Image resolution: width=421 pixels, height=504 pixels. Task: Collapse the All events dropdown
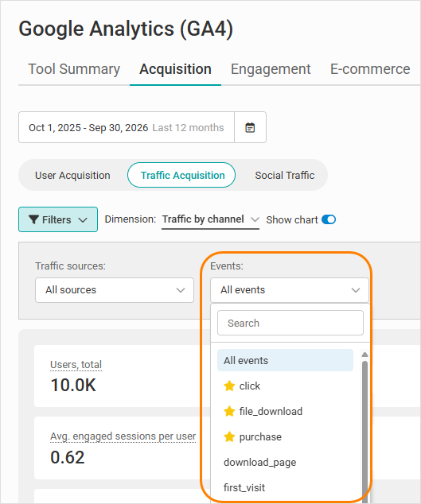point(290,290)
